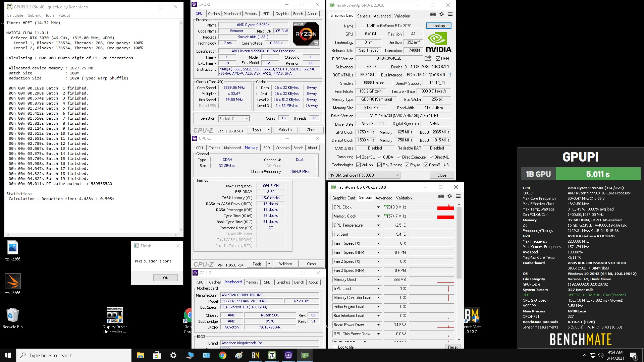This screenshot has width=644, height=362.
Task: Open the Submit menu in GPUPI
Action: pos(34,15)
